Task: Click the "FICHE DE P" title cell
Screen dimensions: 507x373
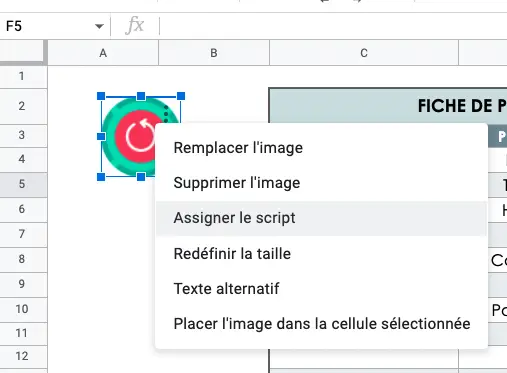Action: (x=388, y=106)
